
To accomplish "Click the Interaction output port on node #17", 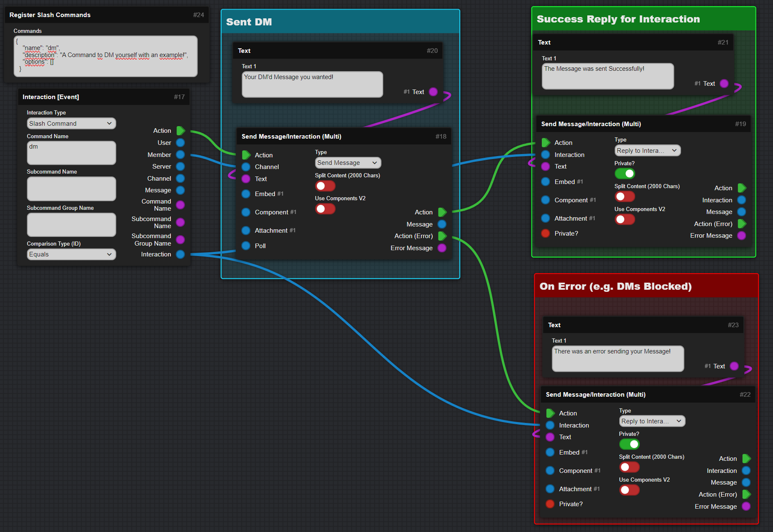I will 180,254.
